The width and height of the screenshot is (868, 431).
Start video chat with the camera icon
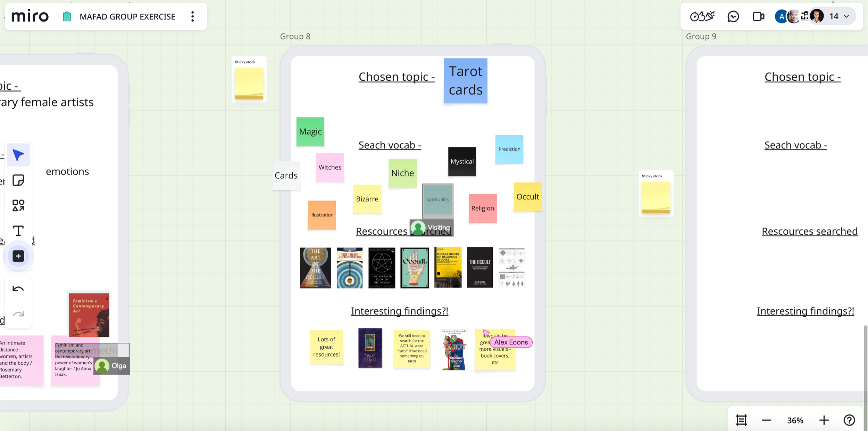pyautogui.click(x=758, y=16)
